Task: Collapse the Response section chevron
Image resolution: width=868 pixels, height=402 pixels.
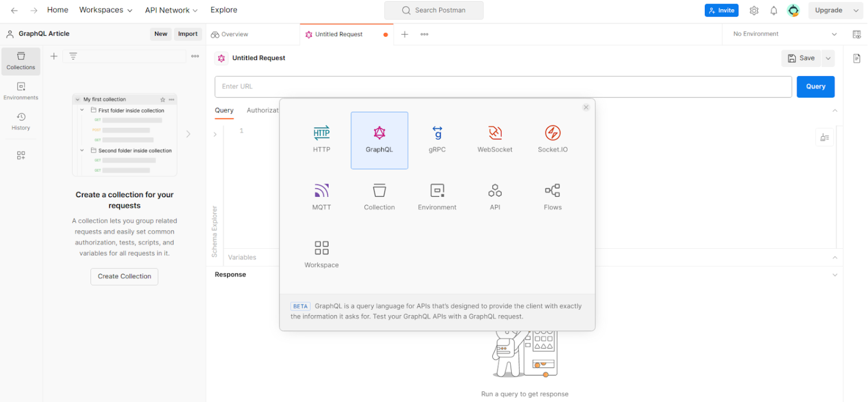Action: 835,275
